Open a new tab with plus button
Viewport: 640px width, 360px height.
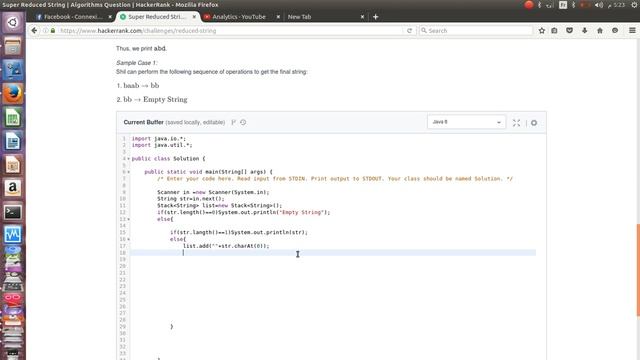click(x=376, y=17)
